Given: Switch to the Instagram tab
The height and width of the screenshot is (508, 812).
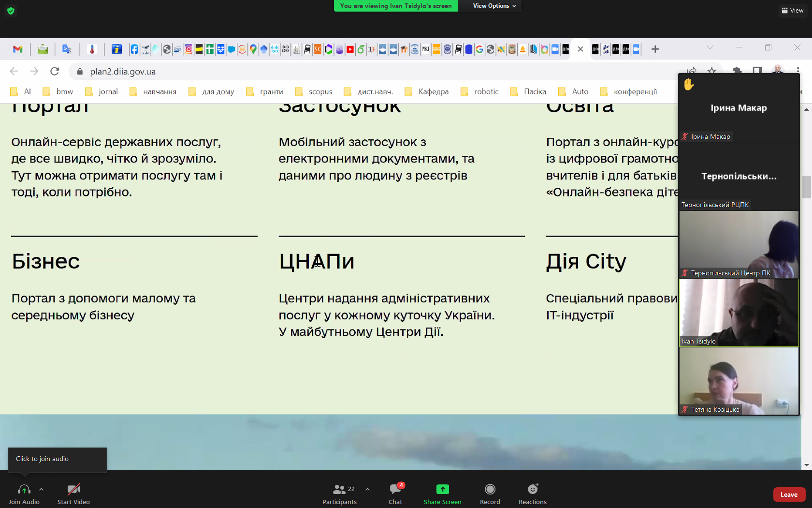Looking at the screenshot, I should pyautogui.click(x=188, y=49).
